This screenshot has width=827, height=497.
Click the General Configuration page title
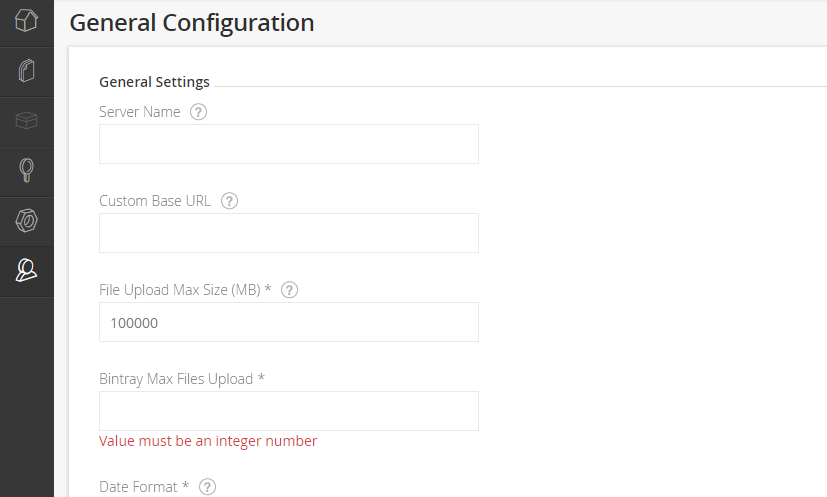pyautogui.click(x=192, y=22)
